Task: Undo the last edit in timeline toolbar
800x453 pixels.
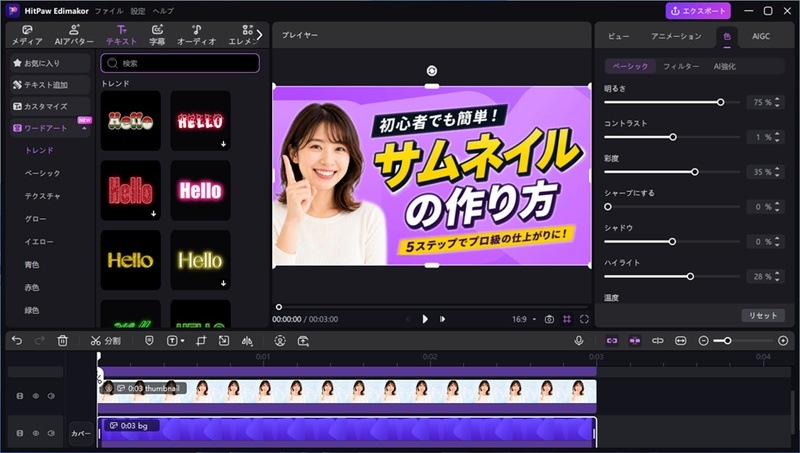Action: [x=17, y=340]
